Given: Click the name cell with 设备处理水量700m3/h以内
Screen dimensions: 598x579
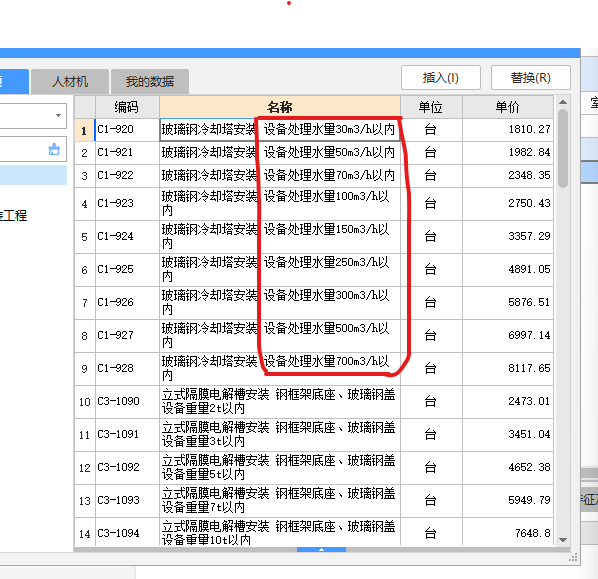Looking at the screenshot, I should coord(280,369).
